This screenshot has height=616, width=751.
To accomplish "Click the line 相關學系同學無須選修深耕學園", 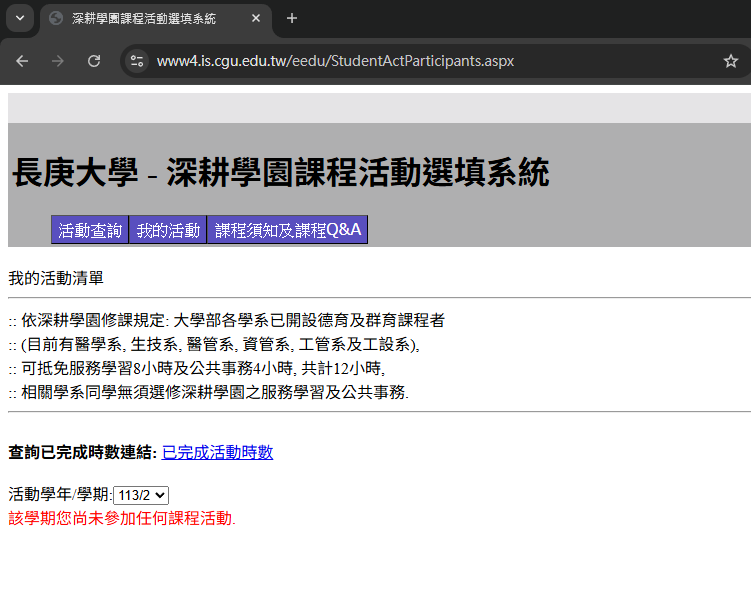I will (208, 392).
